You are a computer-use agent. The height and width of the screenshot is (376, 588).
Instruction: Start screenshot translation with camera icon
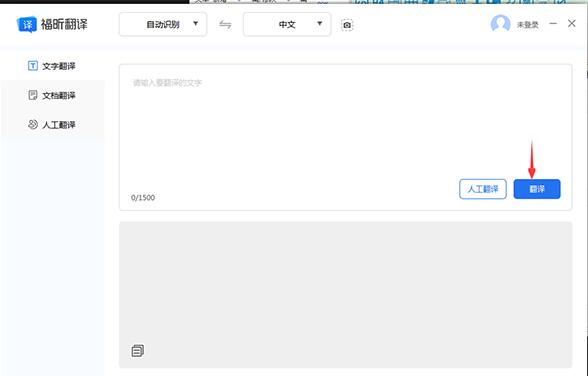tap(347, 25)
